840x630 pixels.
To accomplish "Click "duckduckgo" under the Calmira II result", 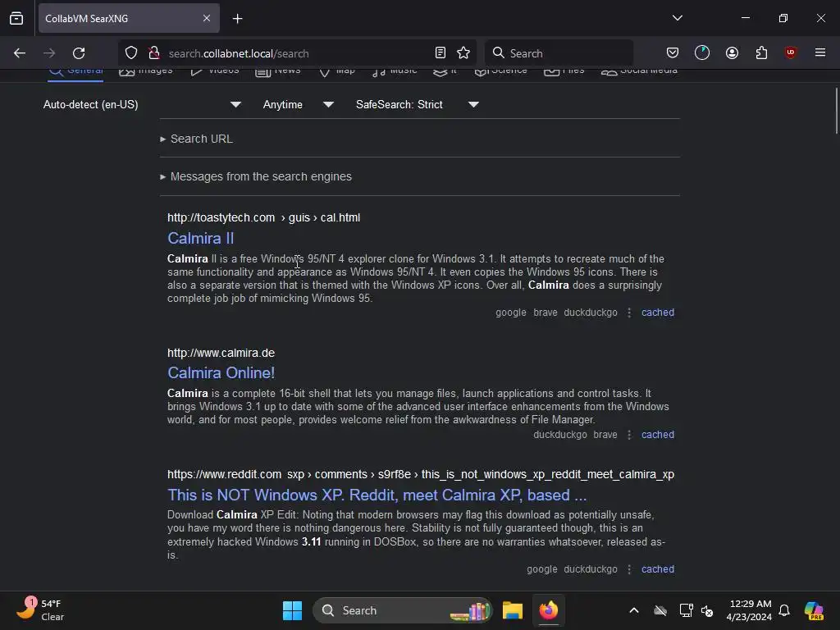I will [x=591, y=313].
